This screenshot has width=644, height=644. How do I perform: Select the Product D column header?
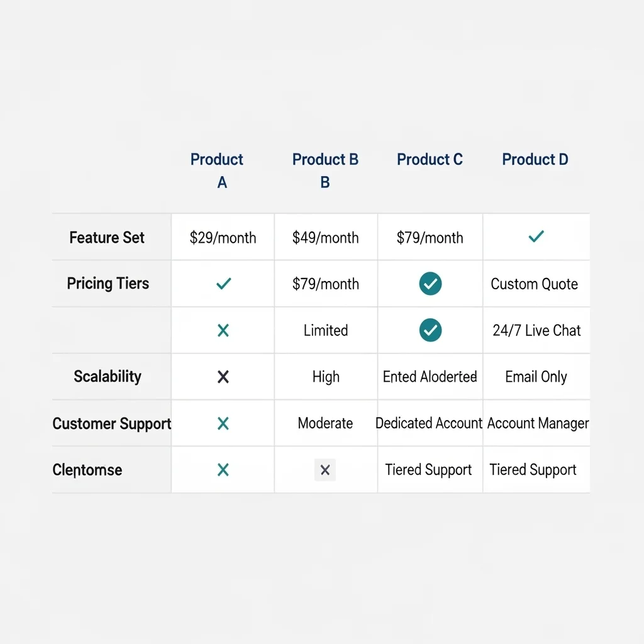pos(535,159)
